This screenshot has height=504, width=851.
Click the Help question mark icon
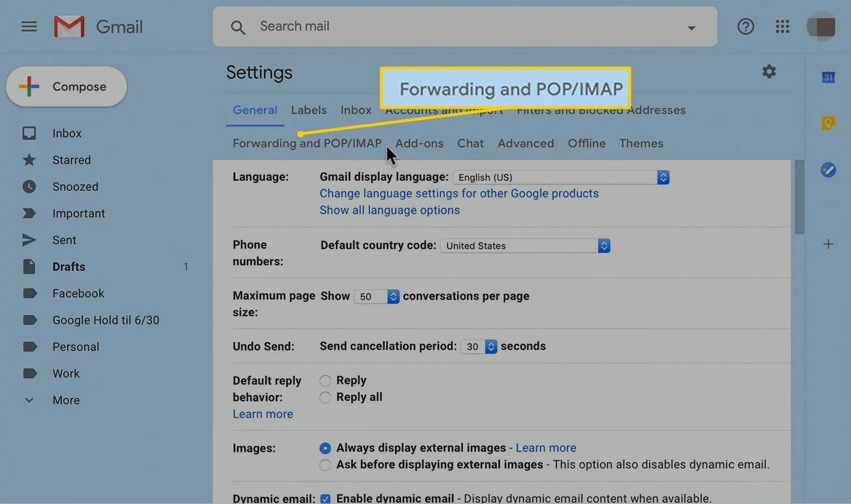(x=745, y=26)
